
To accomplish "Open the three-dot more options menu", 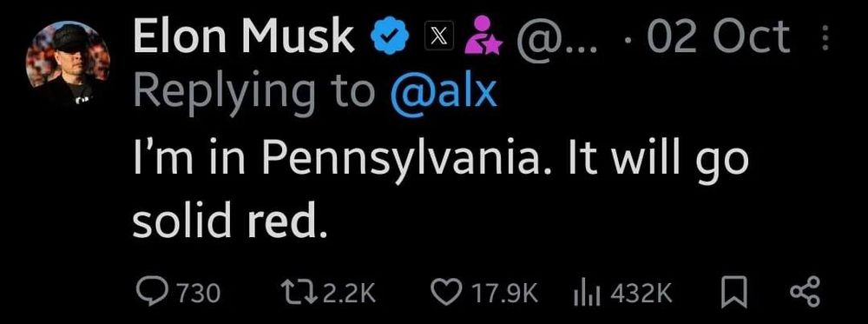I will click(825, 39).
